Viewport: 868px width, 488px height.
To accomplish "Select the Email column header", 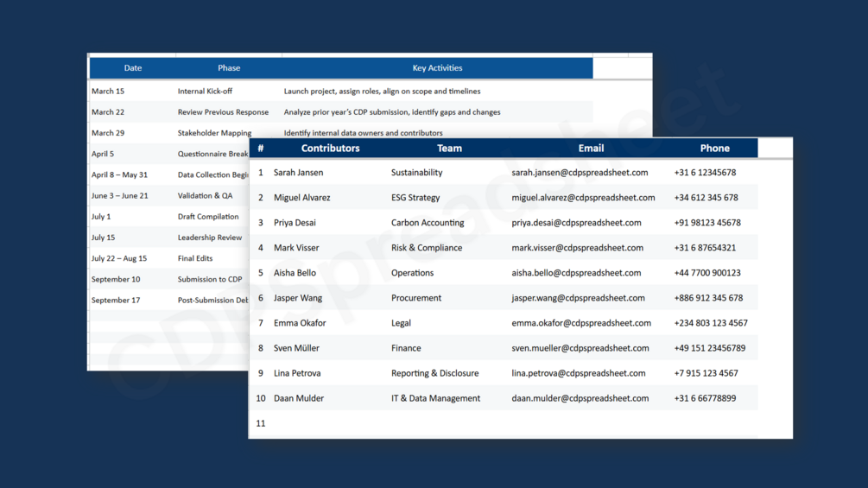I will coord(592,149).
